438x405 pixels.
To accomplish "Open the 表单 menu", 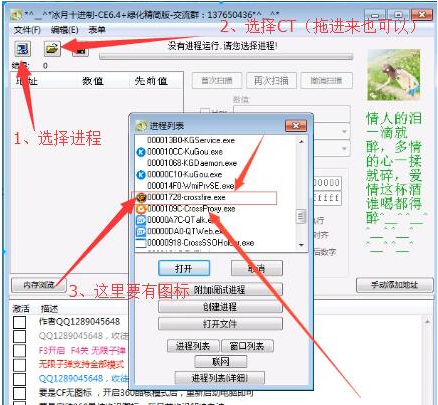I will [x=97, y=30].
